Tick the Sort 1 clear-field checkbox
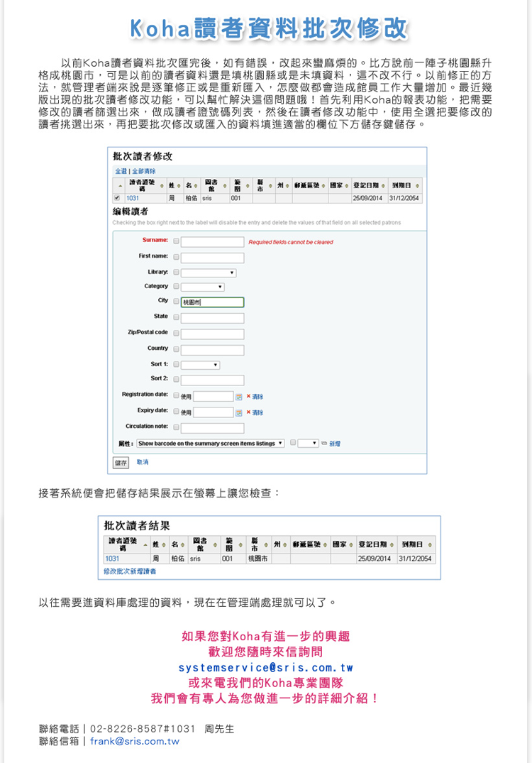This screenshot has width=532, height=763. click(176, 365)
